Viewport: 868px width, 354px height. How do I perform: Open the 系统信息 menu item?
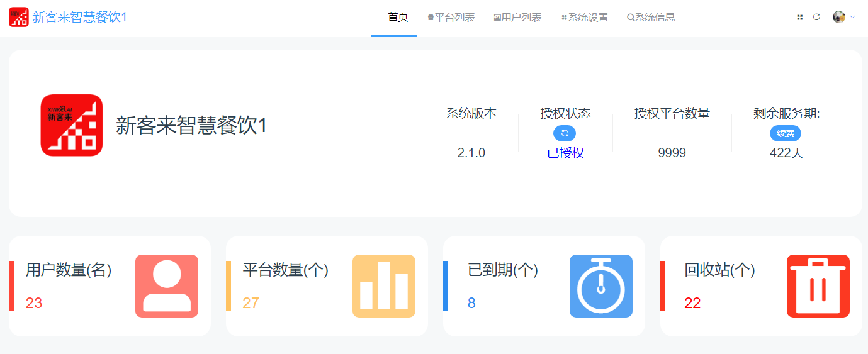pyautogui.click(x=651, y=18)
